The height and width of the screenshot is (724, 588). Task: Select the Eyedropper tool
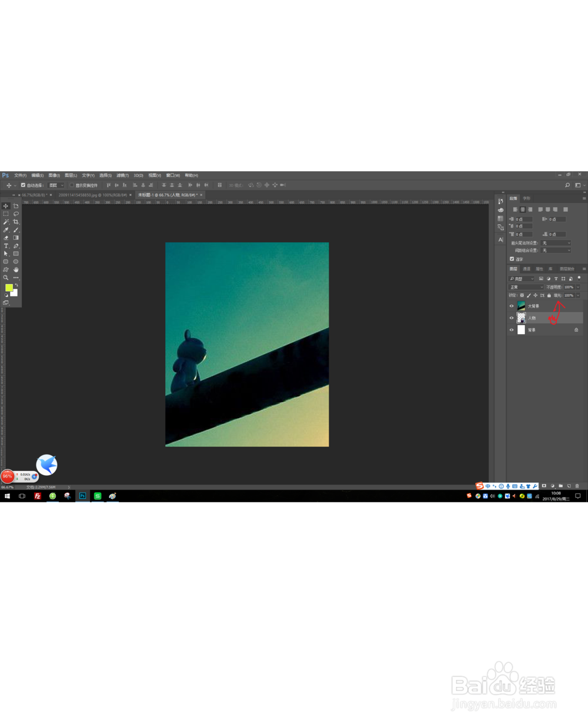pyautogui.click(x=6, y=230)
